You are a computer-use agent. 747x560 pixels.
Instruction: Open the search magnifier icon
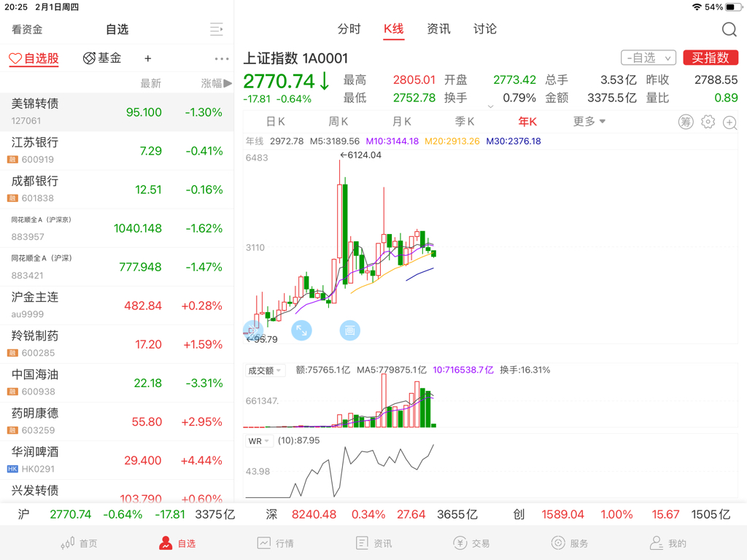[729, 29]
